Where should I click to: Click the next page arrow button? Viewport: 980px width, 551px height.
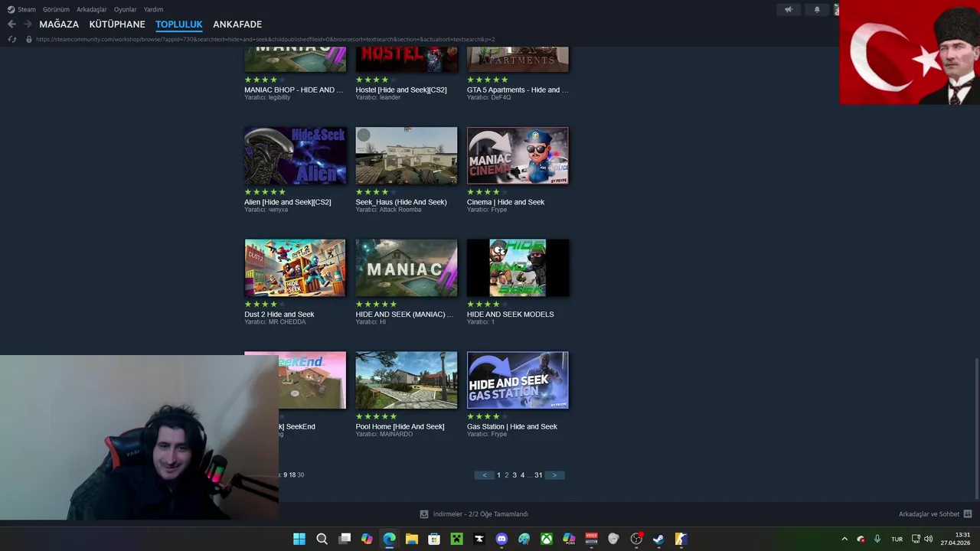pyautogui.click(x=555, y=475)
